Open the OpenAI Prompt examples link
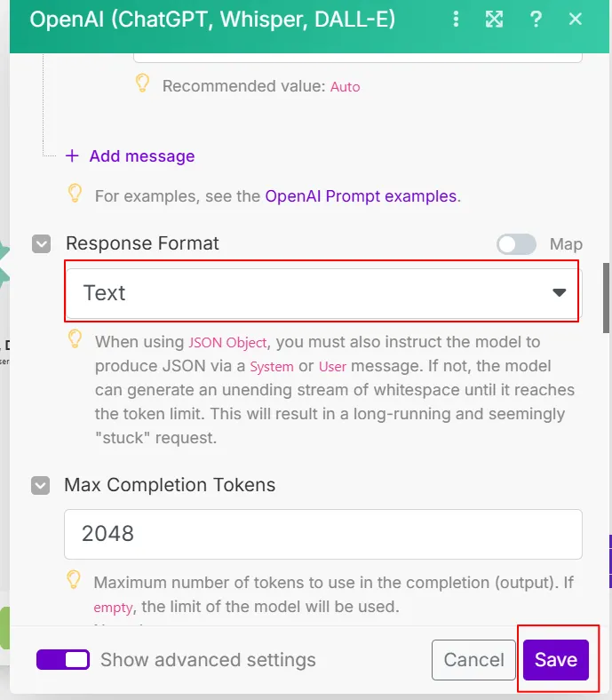This screenshot has height=700, width=612. [x=361, y=196]
